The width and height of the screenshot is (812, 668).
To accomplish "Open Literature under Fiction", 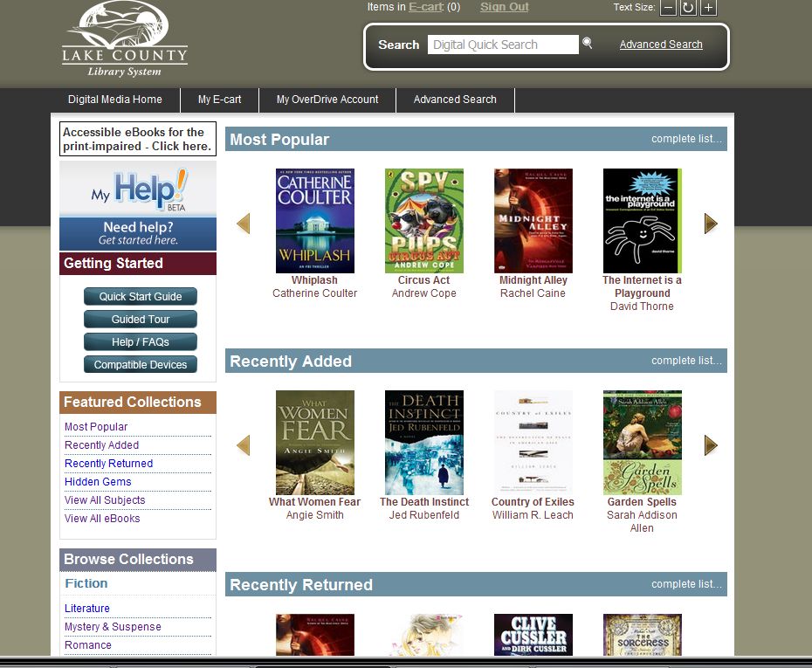I will click(x=87, y=609).
